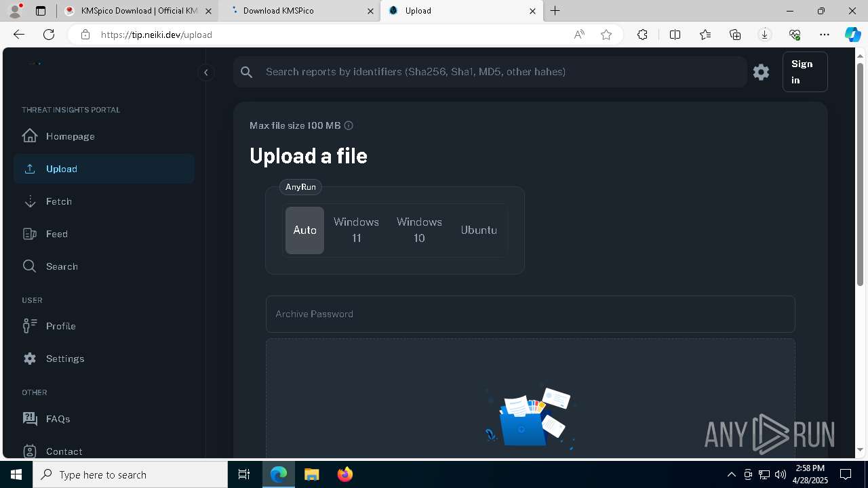Image resolution: width=868 pixels, height=488 pixels.
Task: Open the Downloads panel
Action: click(x=765, y=35)
